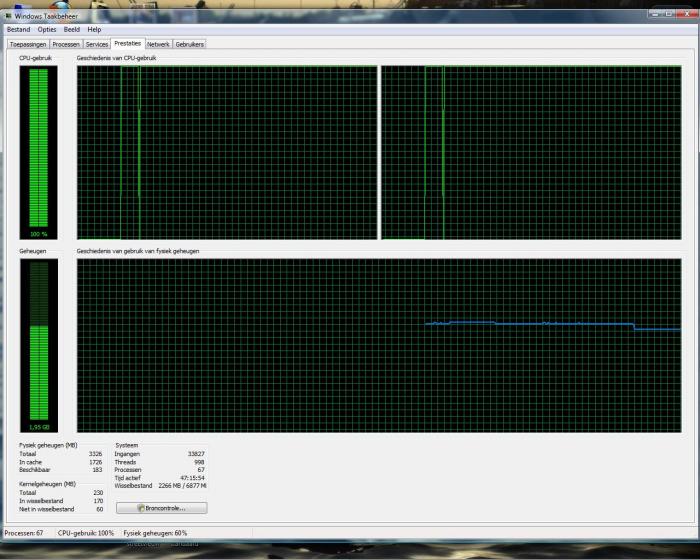
Task: Open the Opties menu
Action: click(x=47, y=29)
